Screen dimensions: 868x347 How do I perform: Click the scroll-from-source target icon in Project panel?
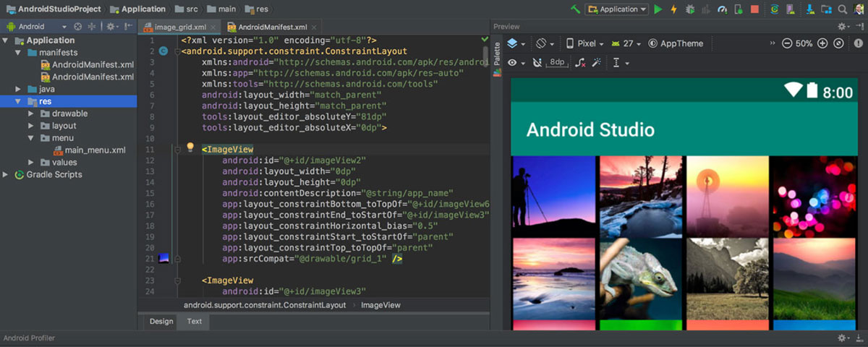point(77,26)
